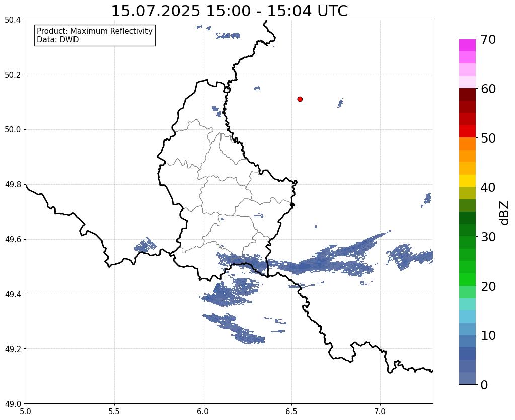The image size is (515, 420).
Task: Select the 'Product: Maximum Reflectivity' legend text
Action: click(x=95, y=31)
